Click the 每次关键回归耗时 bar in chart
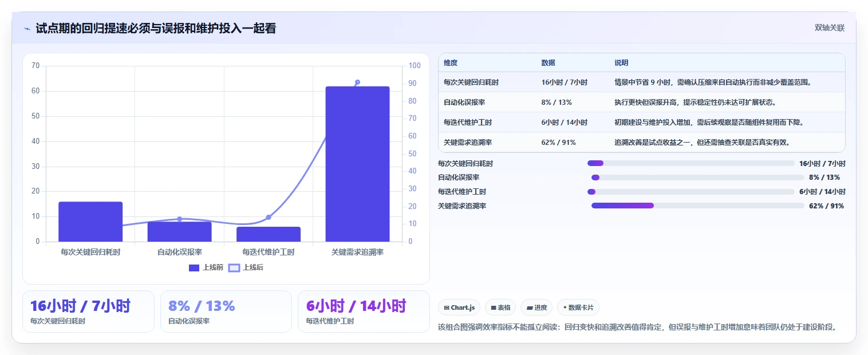 coord(90,222)
